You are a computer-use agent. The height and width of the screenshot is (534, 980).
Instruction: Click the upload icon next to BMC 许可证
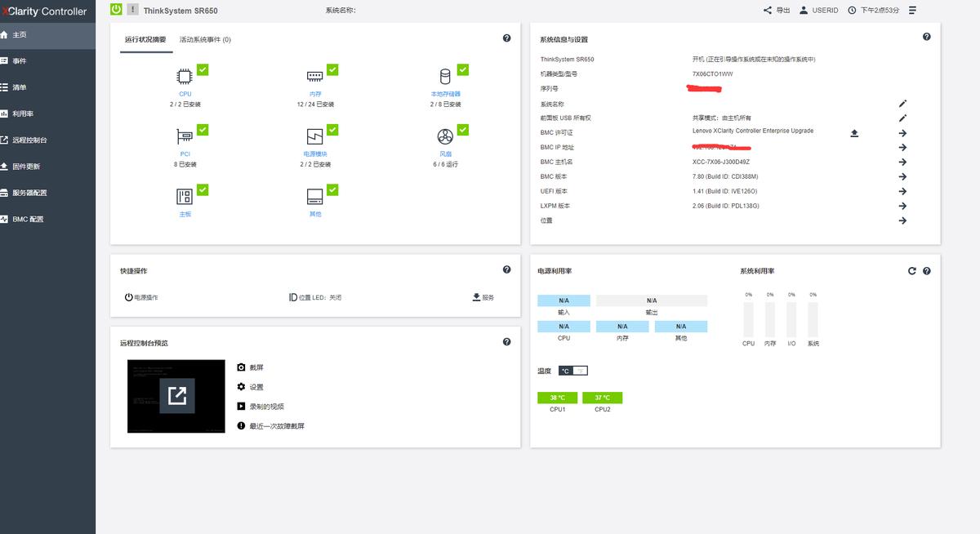pyautogui.click(x=854, y=132)
